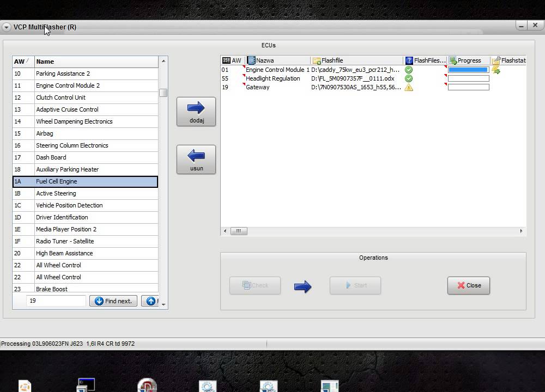This screenshot has width=545, height=392.
Task: Click the progress bar for Gateway
Action: pos(469,88)
